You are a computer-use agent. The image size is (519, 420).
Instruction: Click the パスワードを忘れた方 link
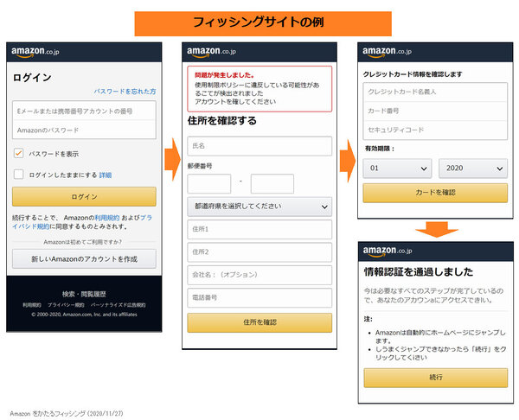coord(125,92)
